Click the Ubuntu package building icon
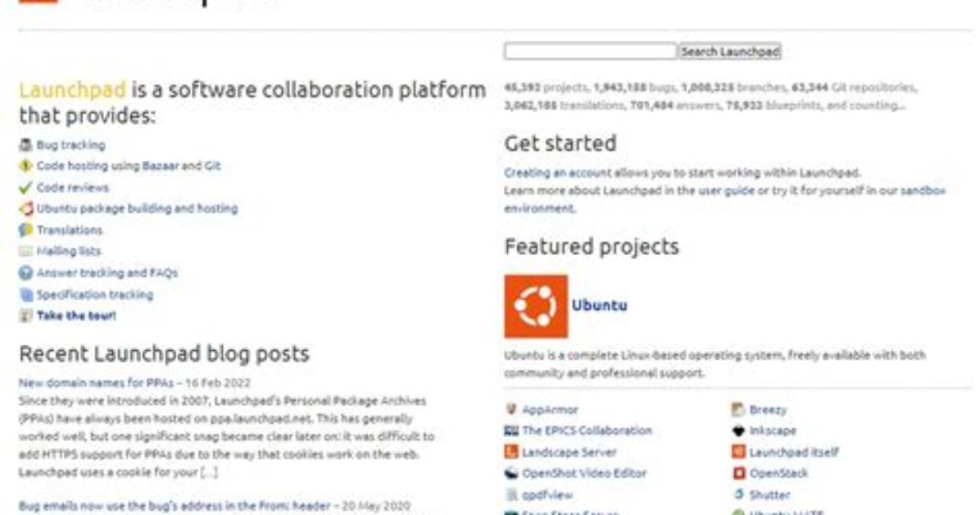The width and height of the screenshot is (980, 515). coord(25,208)
